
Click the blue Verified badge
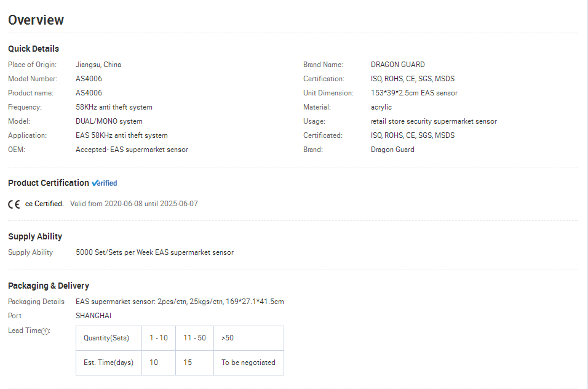click(104, 183)
